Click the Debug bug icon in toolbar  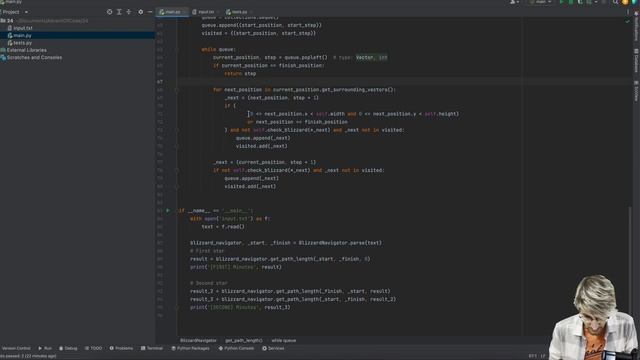(x=571, y=2)
